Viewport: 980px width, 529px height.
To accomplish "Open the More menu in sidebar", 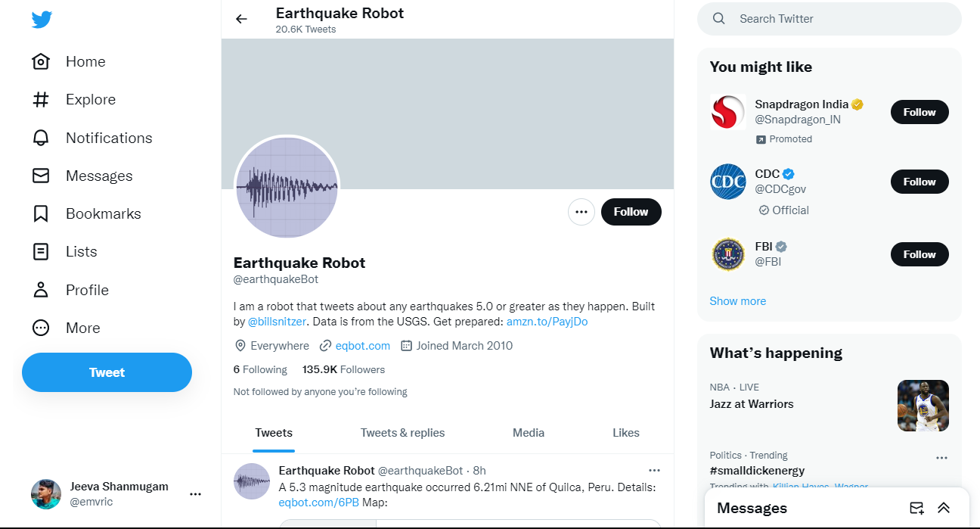I will 41,328.
